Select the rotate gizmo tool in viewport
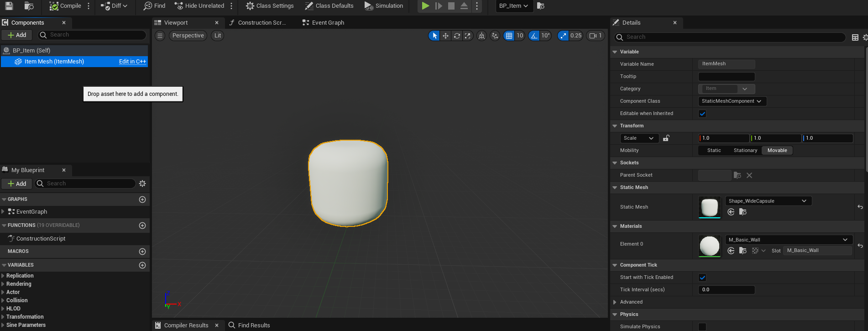Screen dimensions: 868x331 (x=456, y=36)
